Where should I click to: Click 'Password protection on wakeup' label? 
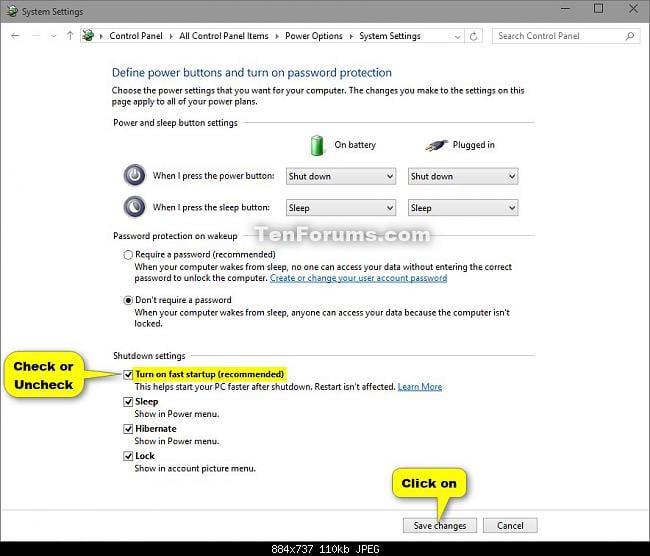pos(175,236)
